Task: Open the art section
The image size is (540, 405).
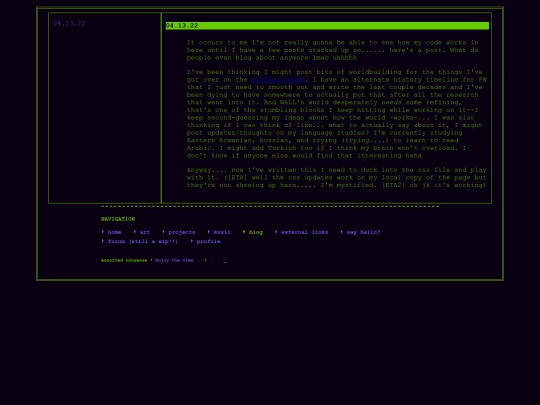Action: [x=145, y=232]
